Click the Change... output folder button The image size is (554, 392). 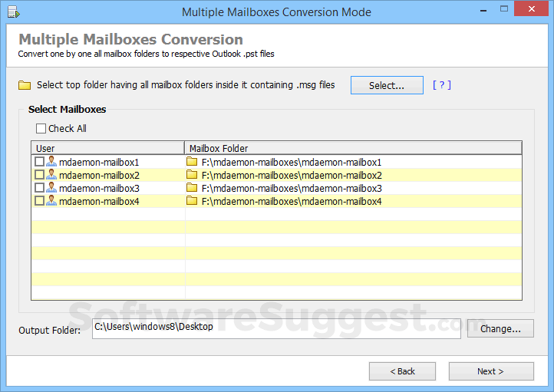coord(500,328)
